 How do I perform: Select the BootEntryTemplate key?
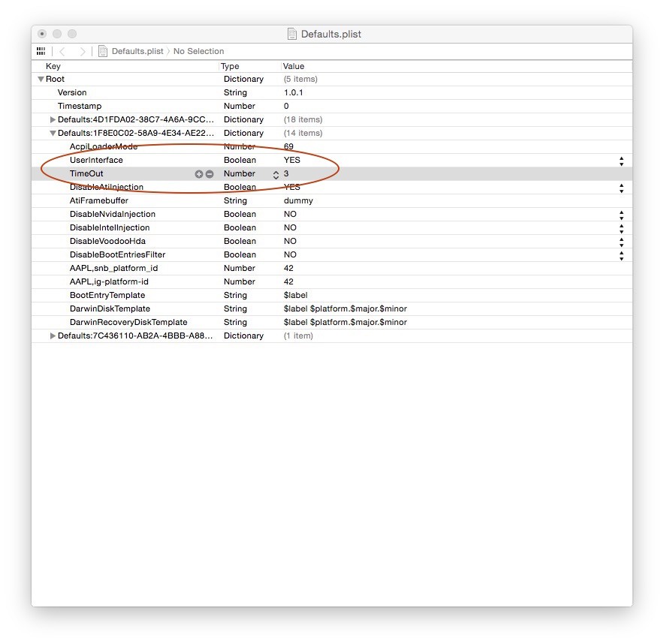107,296
